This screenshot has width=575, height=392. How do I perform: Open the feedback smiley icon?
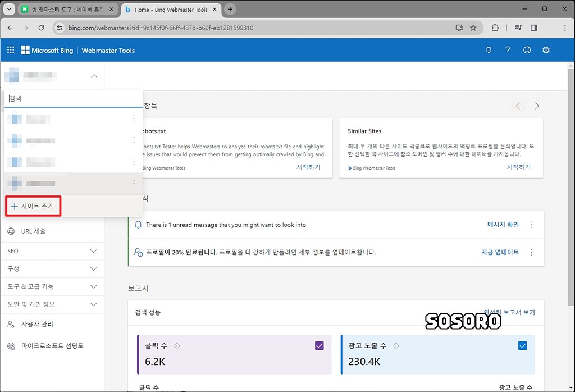(527, 50)
